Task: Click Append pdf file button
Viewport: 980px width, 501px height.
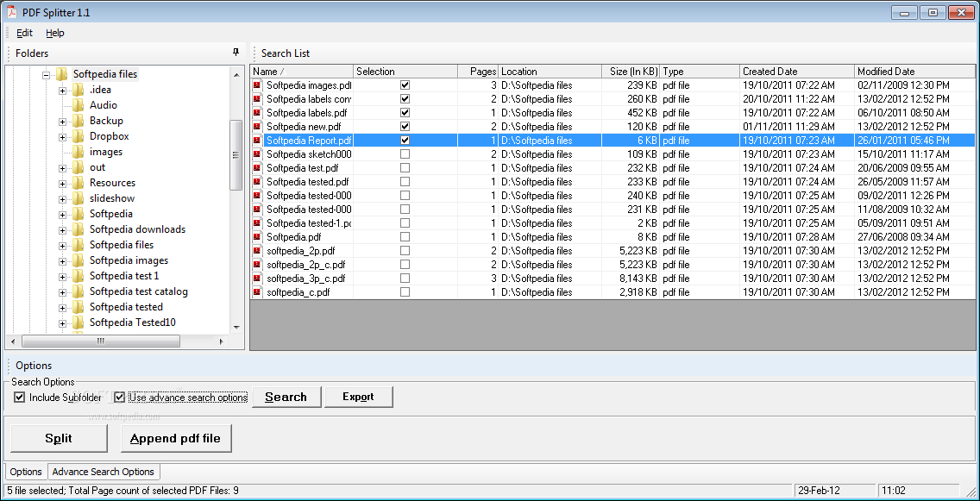Action: [x=176, y=439]
